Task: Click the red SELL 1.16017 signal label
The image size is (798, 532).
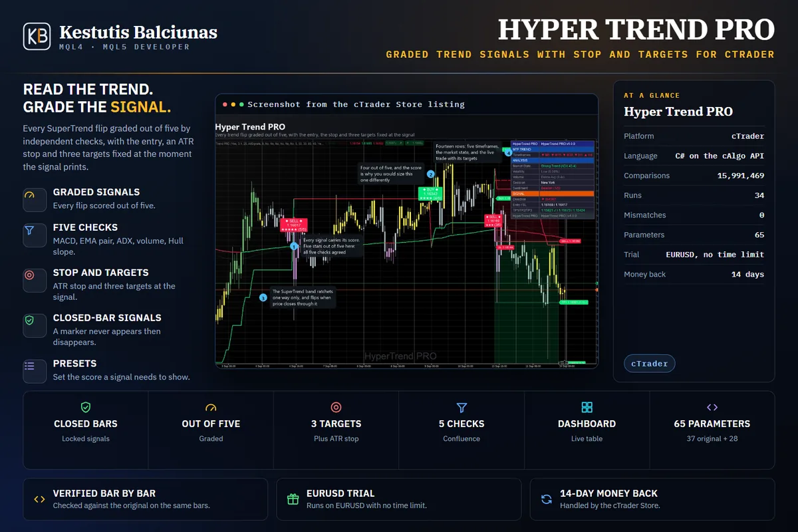Action: pyautogui.click(x=294, y=225)
